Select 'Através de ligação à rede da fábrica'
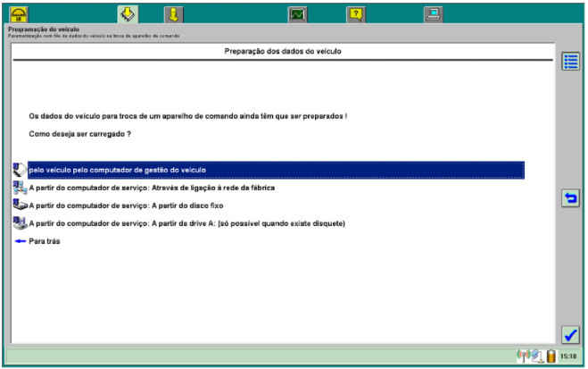The width and height of the screenshot is (588, 369). (x=152, y=188)
